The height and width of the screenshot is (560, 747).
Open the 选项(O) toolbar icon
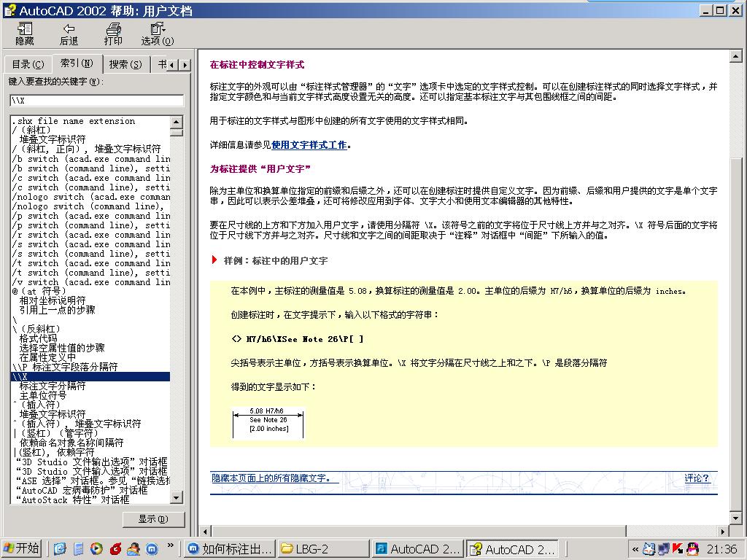[x=158, y=34]
